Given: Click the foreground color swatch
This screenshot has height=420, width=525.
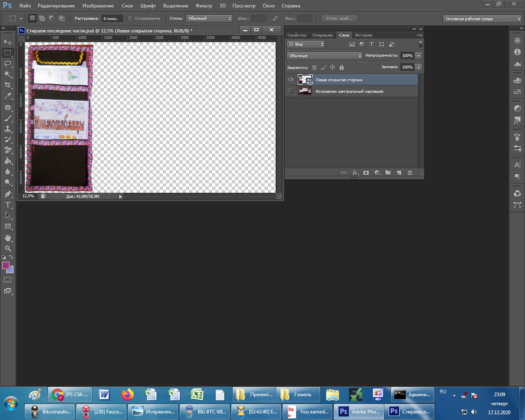Looking at the screenshot, I should [6, 265].
